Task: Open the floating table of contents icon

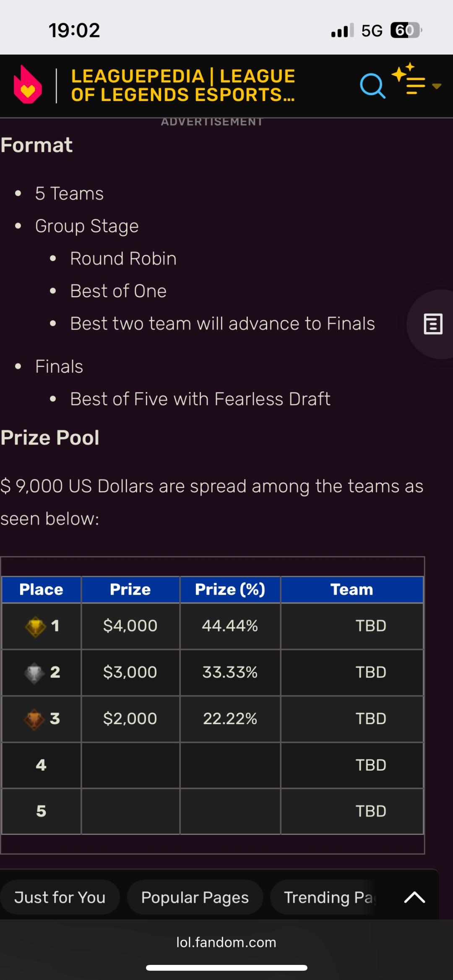Action: click(x=433, y=324)
